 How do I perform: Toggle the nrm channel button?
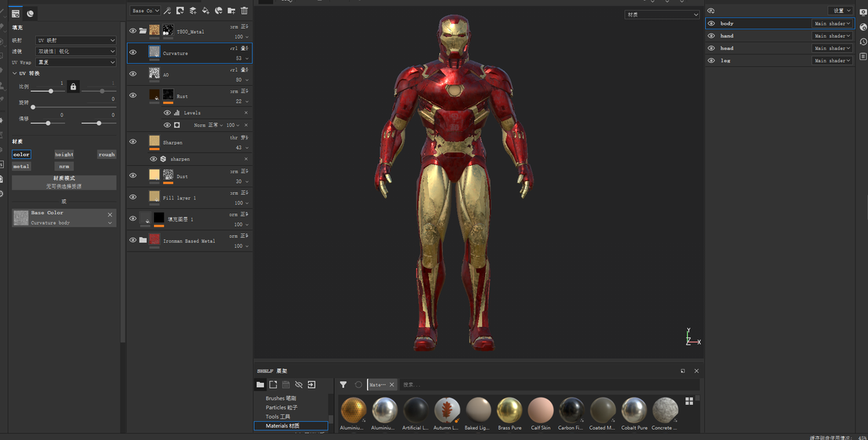65,166
